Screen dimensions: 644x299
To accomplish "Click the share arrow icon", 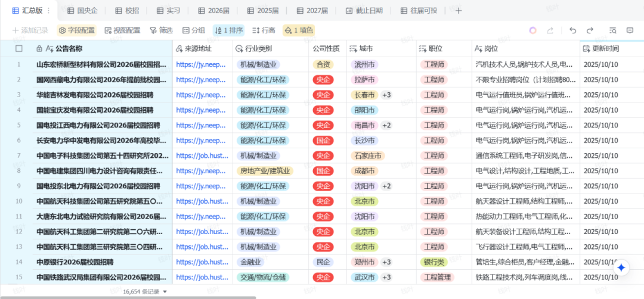I will point(550,30).
